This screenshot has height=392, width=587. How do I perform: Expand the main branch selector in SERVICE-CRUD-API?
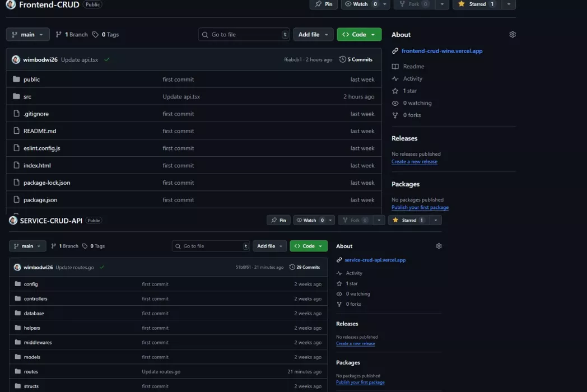point(27,246)
